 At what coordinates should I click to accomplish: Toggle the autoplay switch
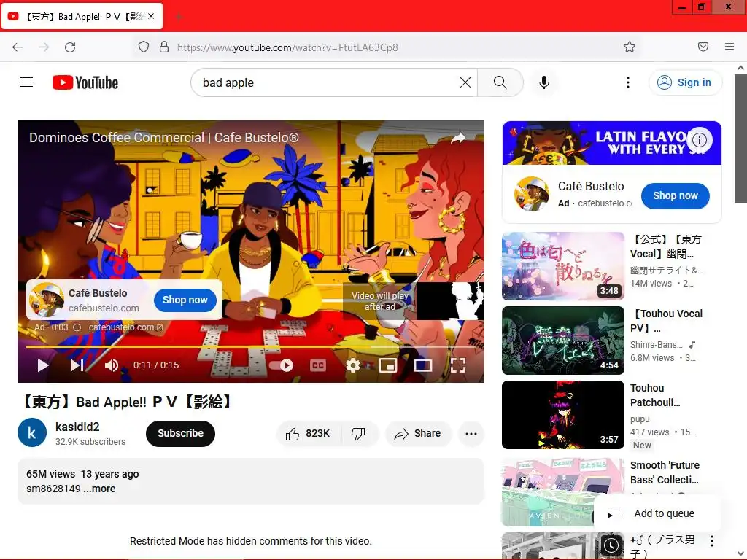[281, 365]
